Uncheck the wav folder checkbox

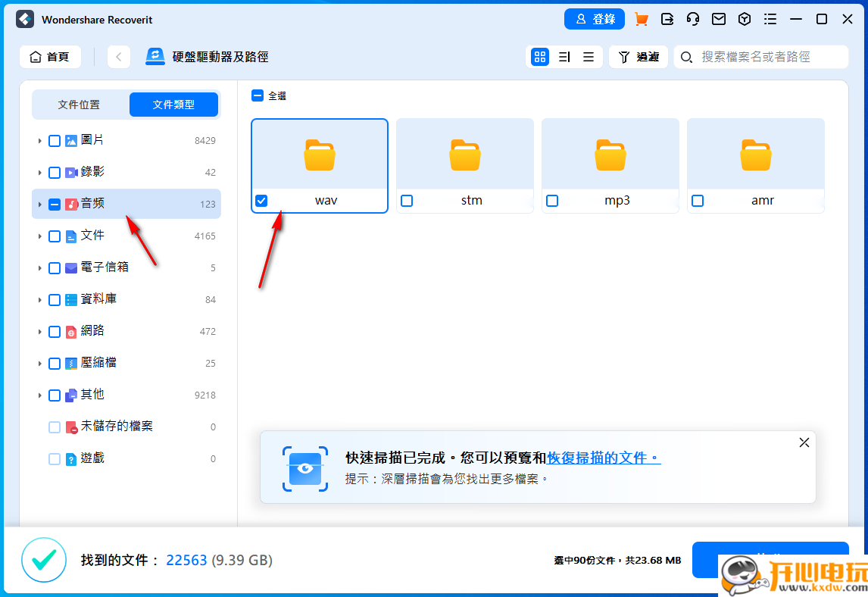(x=261, y=200)
